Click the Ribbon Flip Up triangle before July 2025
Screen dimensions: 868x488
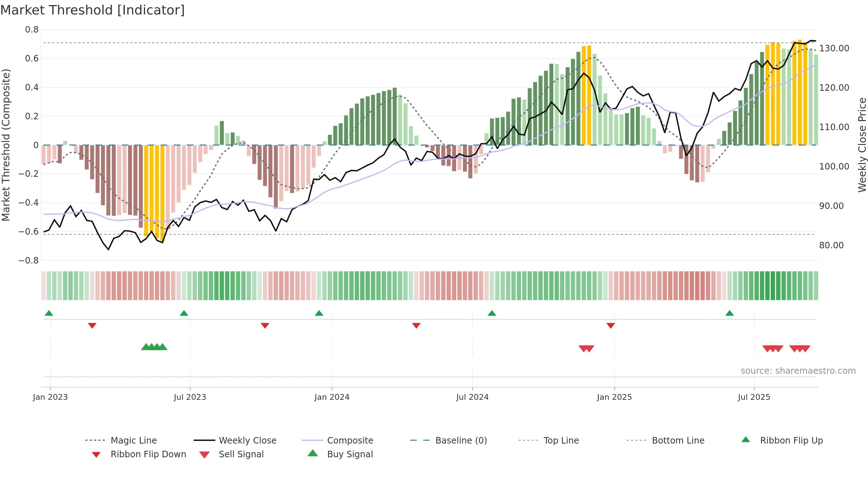coord(729,313)
